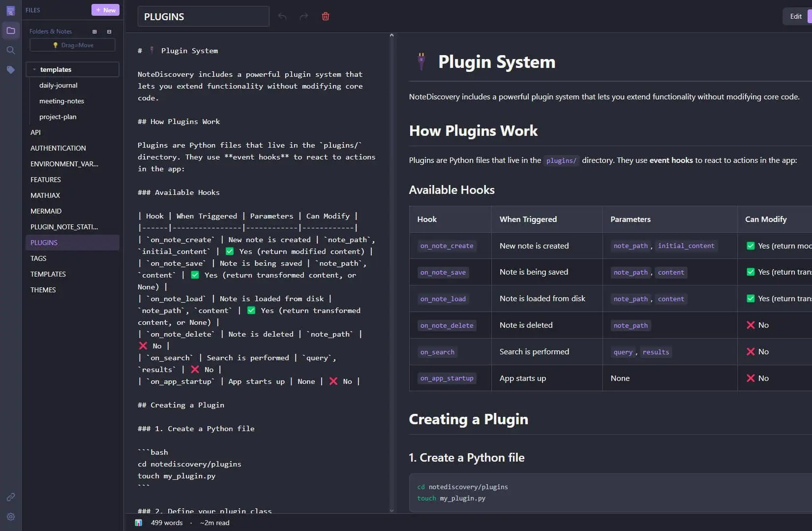Open the meeting-notes template note

click(61, 101)
